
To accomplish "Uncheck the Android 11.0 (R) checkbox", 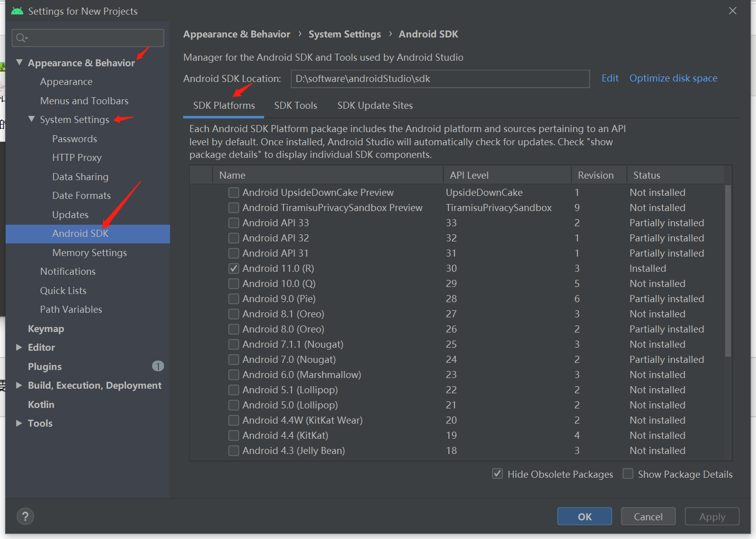I will click(234, 268).
